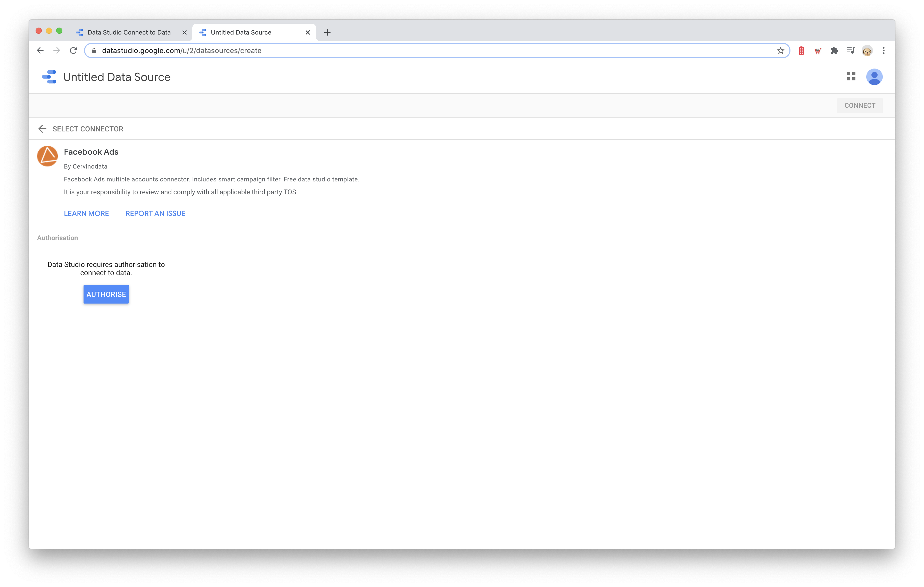This screenshot has width=924, height=587.
Task: Click the Cervinodata connector logo
Action: [x=47, y=156]
